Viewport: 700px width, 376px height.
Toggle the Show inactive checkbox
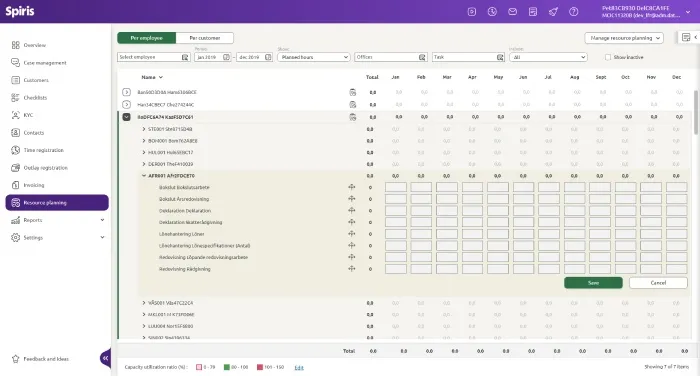coord(608,57)
